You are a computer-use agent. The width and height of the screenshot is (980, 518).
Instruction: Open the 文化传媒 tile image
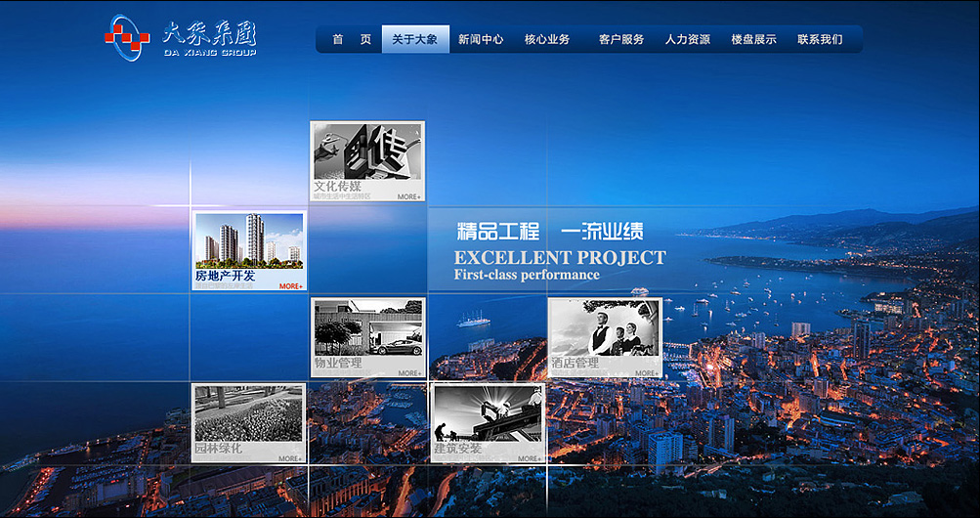pyautogui.click(x=367, y=151)
